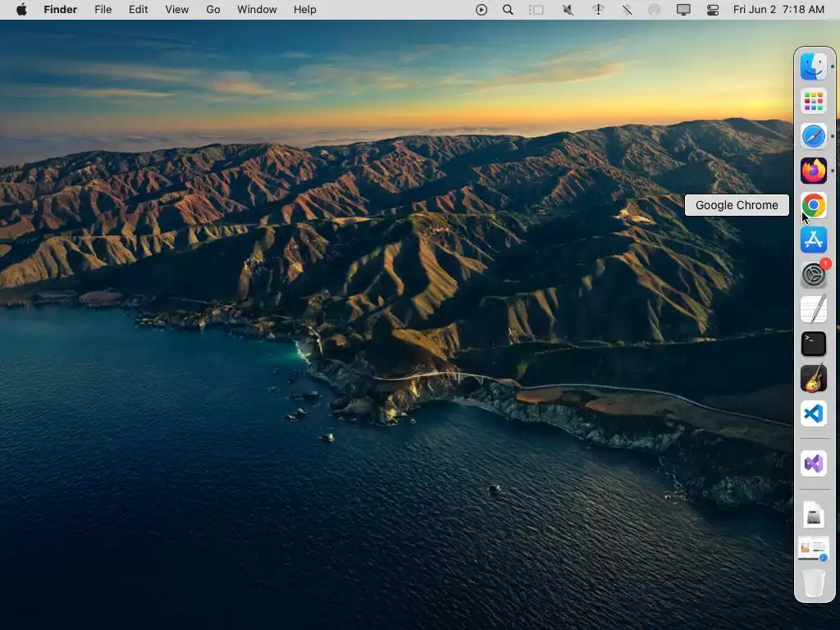Click the dimmed window-list icon in the menu bar
This screenshot has width=840, height=630.
(536, 10)
